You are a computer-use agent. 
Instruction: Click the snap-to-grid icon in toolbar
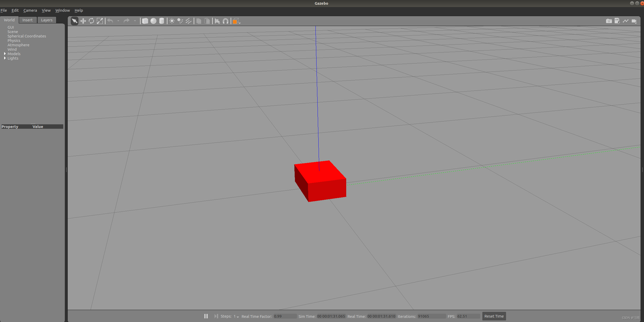tap(225, 21)
